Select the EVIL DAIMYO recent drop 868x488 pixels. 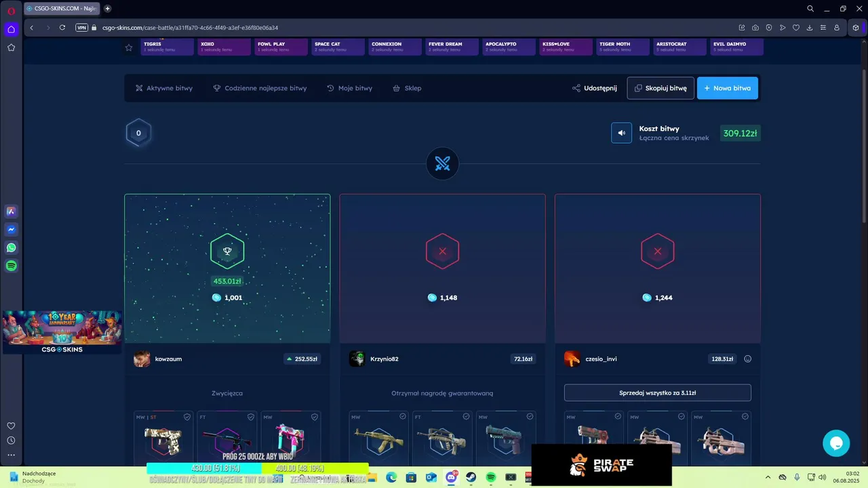click(x=736, y=47)
